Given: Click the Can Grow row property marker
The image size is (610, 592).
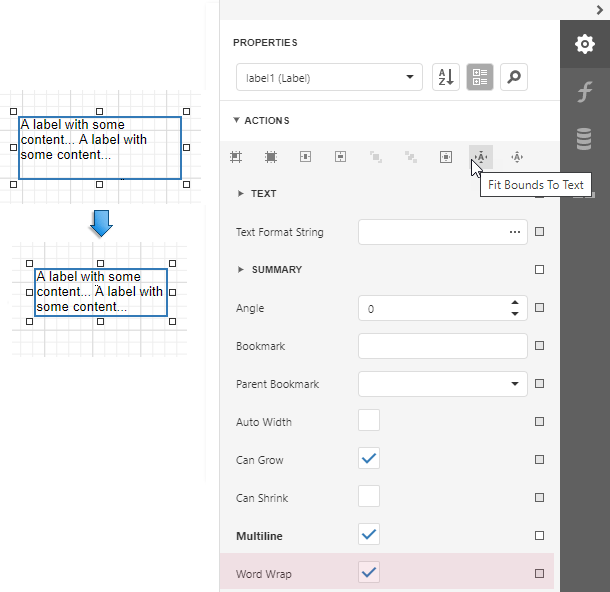Looking at the screenshot, I should [x=539, y=460].
